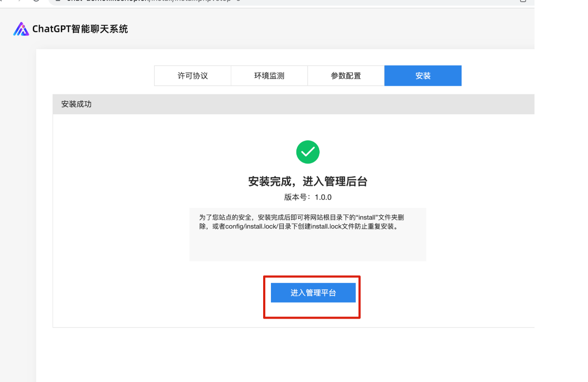Click the share icon at address bar right
The height and width of the screenshot is (382, 588).
point(523,1)
